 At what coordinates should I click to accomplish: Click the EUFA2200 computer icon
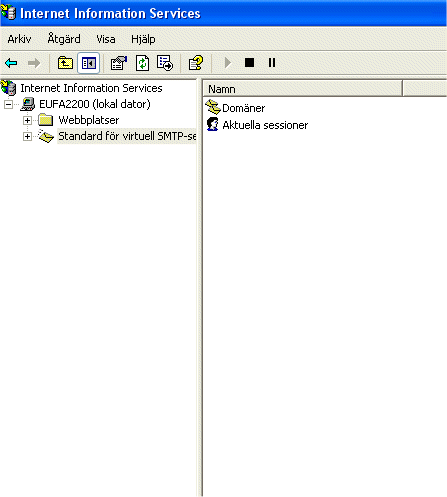(28, 104)
